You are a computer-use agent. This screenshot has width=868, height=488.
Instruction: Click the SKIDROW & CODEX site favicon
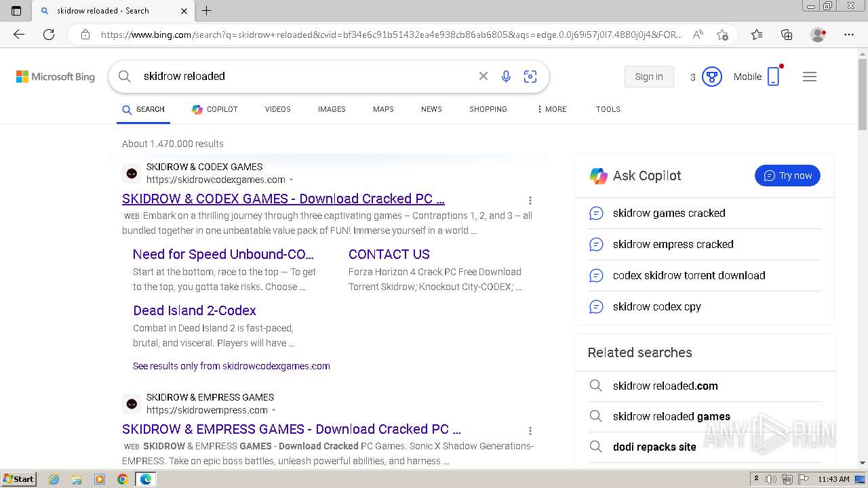[132, 174]
